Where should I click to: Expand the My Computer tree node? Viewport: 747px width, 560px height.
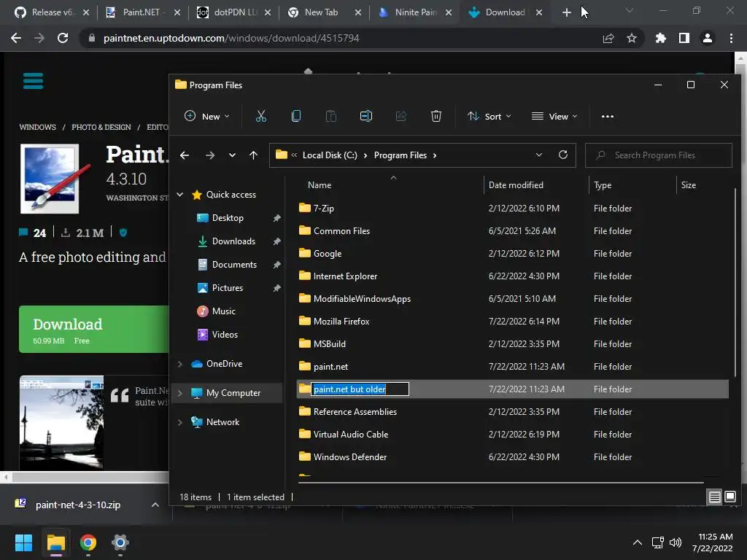180,393
